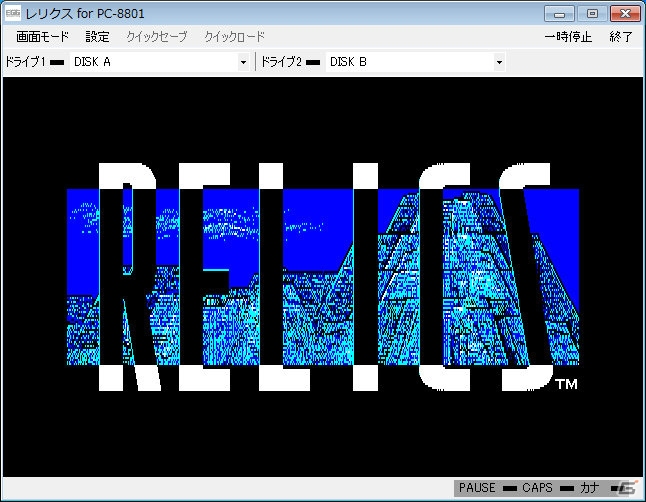Click the ドライブ2 access indicator lamp

point(313,63)
